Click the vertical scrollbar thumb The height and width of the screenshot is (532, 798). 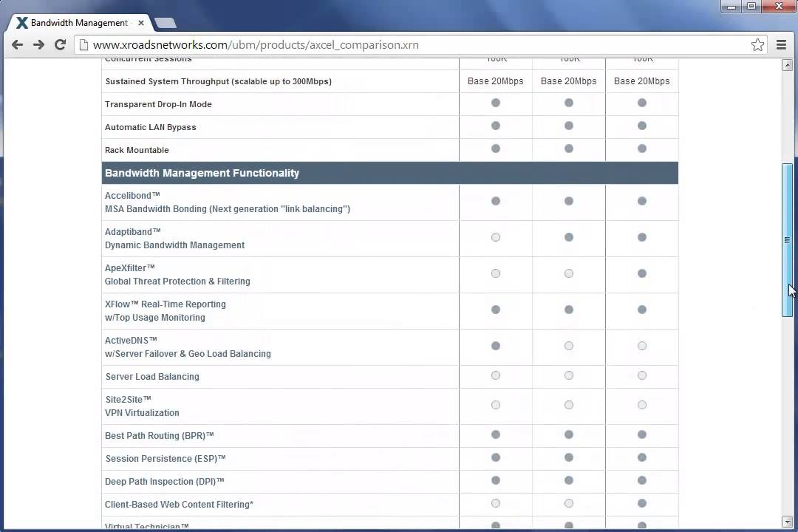coord(788,240)
